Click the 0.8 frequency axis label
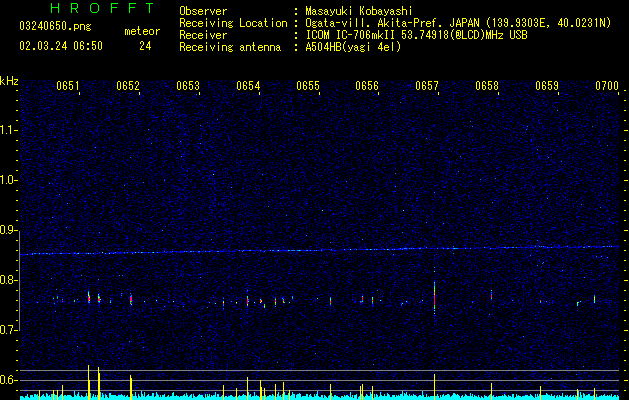 pyautogui.click(x=8, y=280)
